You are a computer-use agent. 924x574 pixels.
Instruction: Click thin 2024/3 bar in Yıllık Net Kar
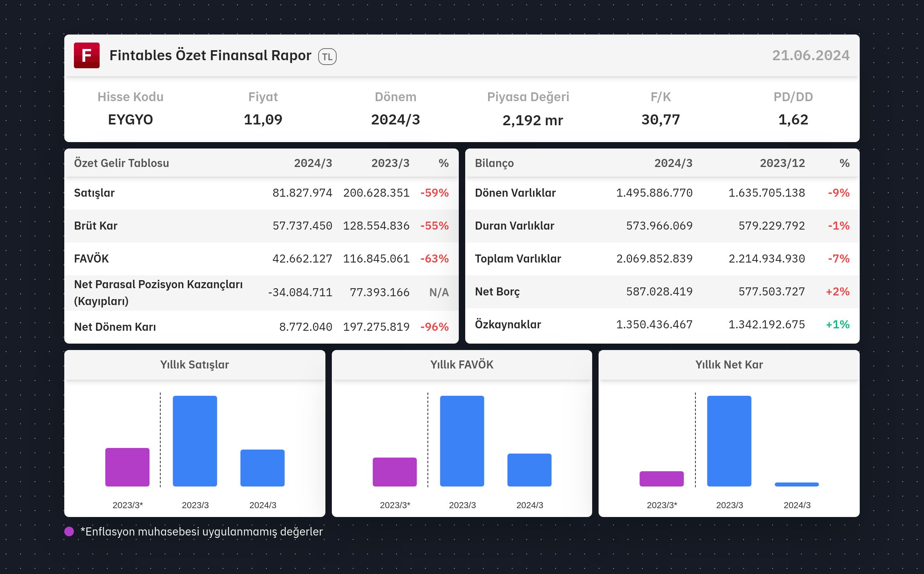[x=797, y=484]
